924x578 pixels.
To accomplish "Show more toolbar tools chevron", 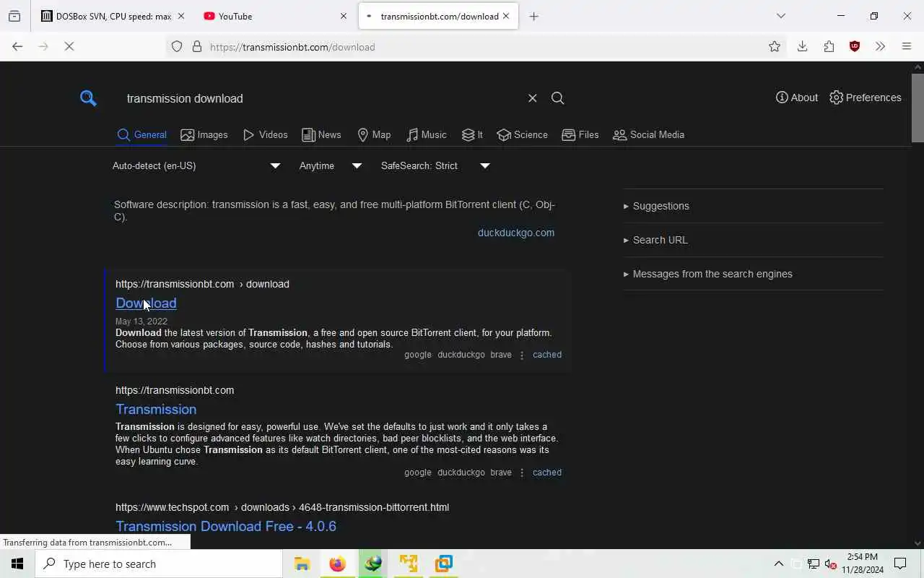I will (x=880, y=47).
